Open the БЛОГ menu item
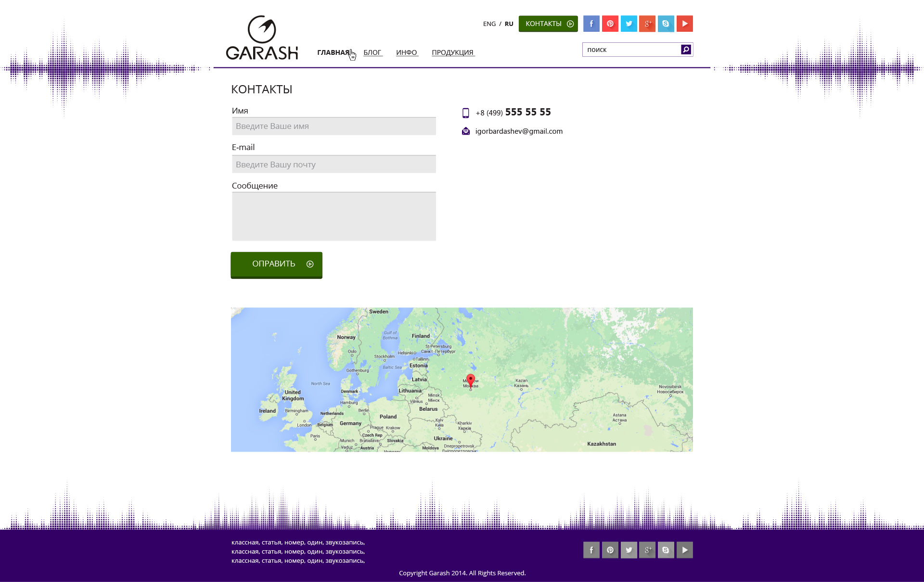The image size is (924, 582). click(372, 52)
